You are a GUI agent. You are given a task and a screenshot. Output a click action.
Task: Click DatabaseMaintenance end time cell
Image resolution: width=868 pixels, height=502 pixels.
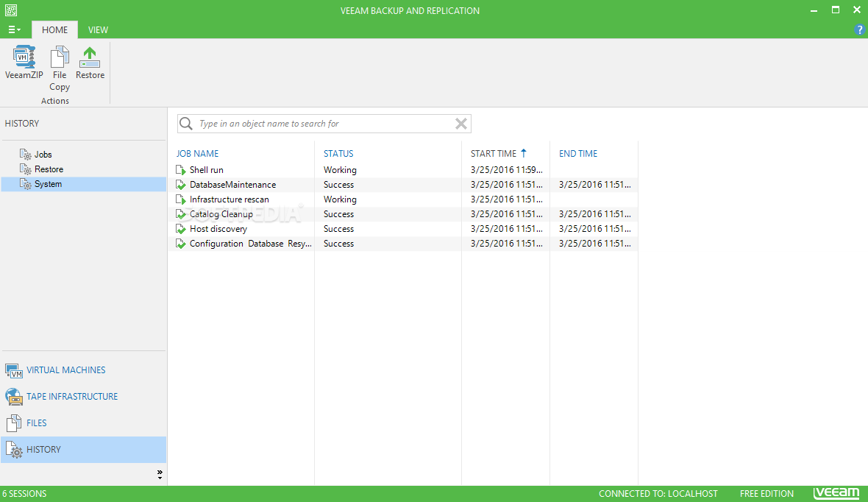pos(594,185)
